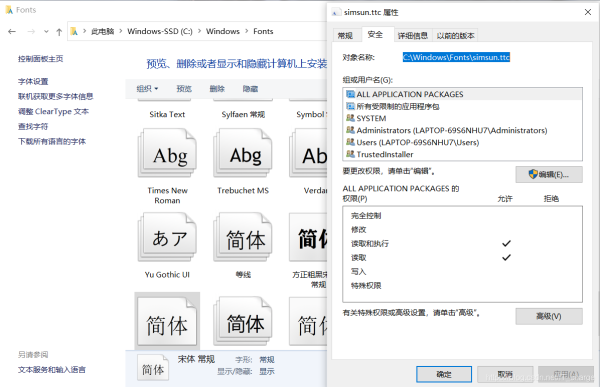Select ALL APPLICATION PACKAGES in user list
Viewport: 600px width, 387px height.
[462, 94]
